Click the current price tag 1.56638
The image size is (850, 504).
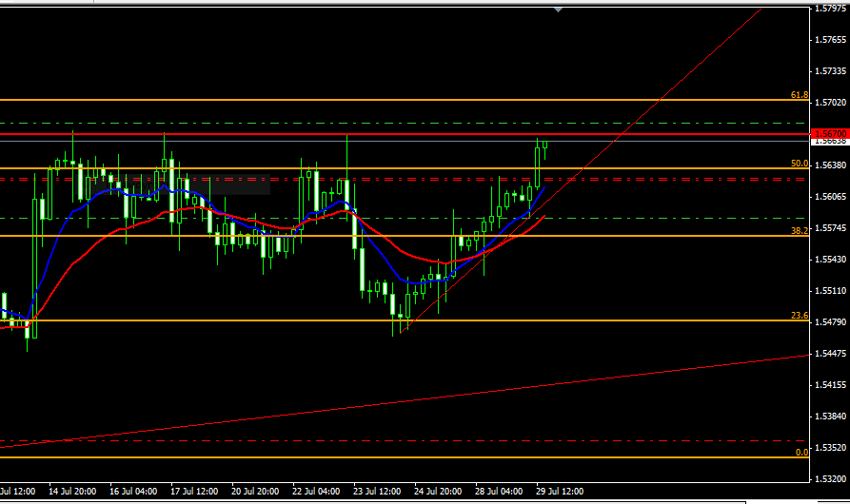coord(829,142)
